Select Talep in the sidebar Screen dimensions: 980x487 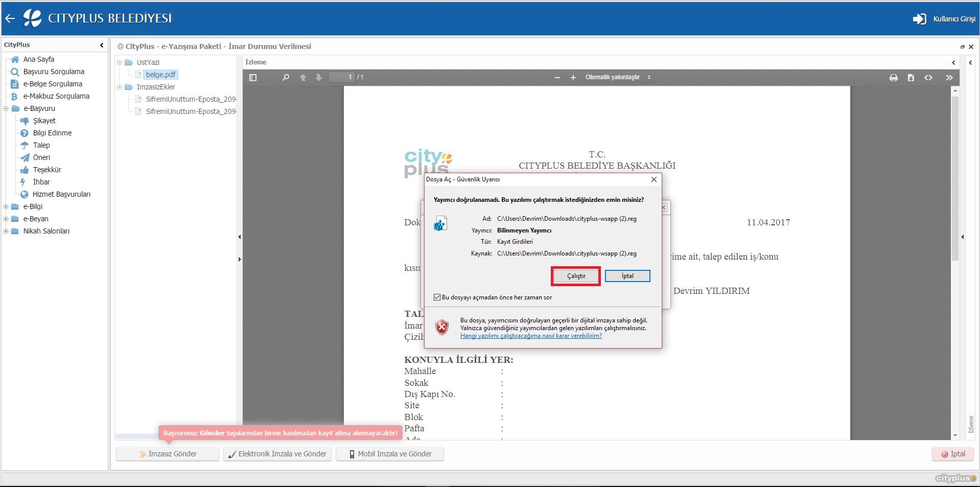pos(41,145)
